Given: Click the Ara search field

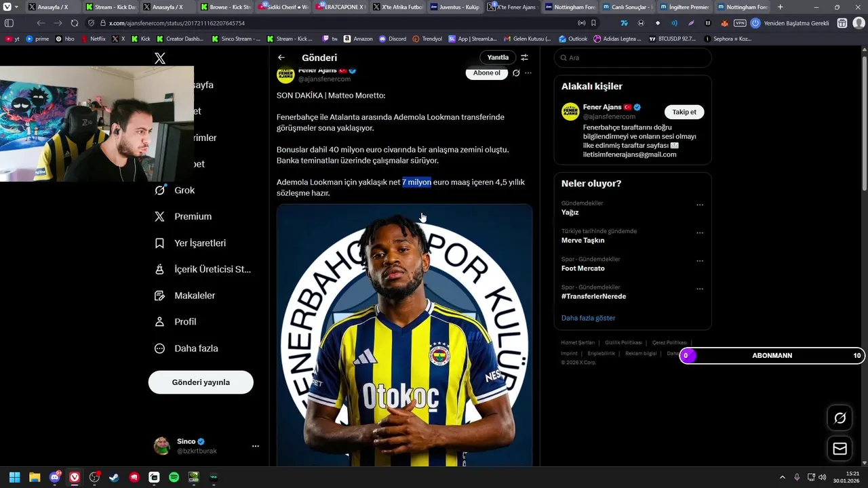Looking at the screenshot, I should coord(633,58).
